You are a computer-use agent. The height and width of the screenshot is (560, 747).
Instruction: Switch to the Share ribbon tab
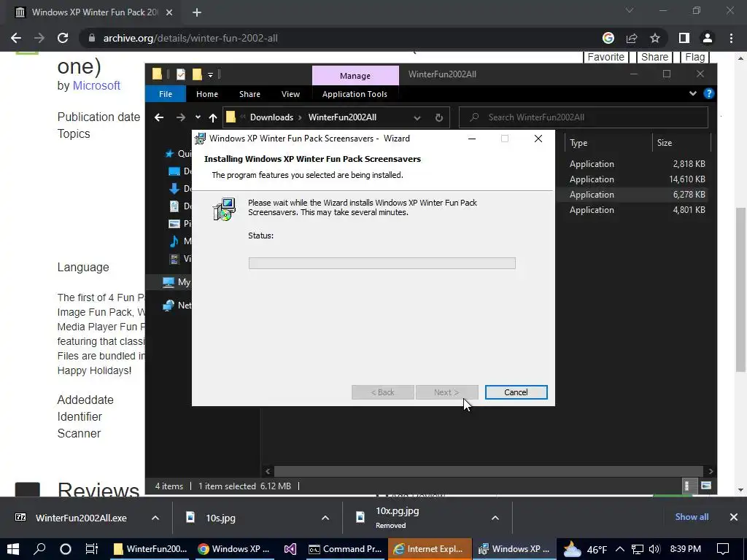click(x=249, y=94)
